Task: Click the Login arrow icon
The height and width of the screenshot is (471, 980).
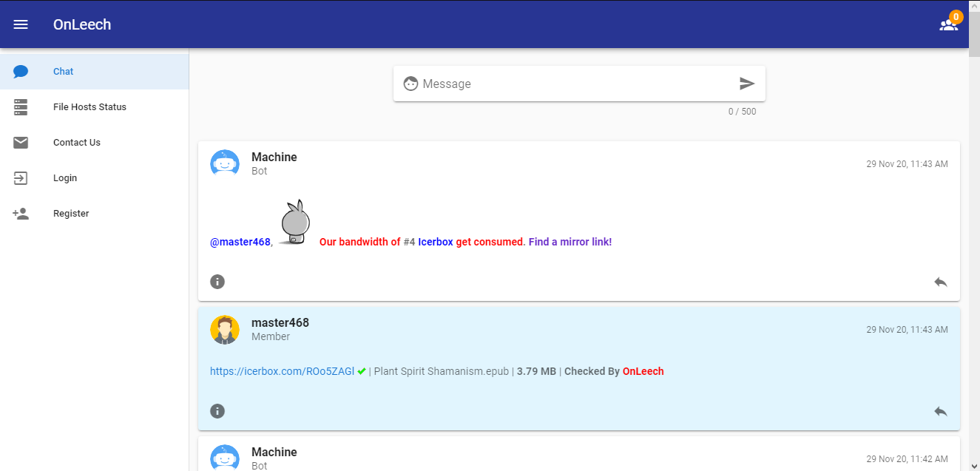Action: tap(21, 178)
